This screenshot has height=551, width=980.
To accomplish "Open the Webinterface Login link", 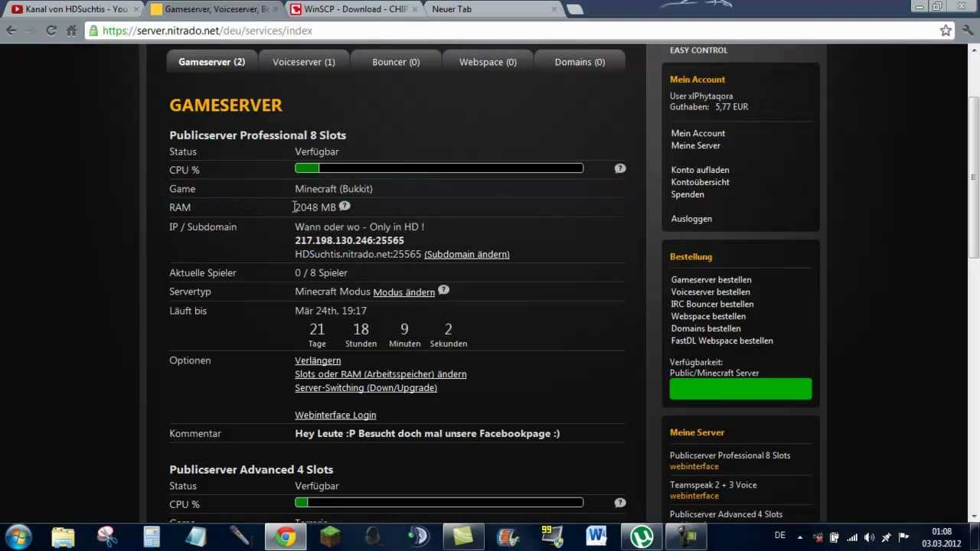I will click(335, 415).
